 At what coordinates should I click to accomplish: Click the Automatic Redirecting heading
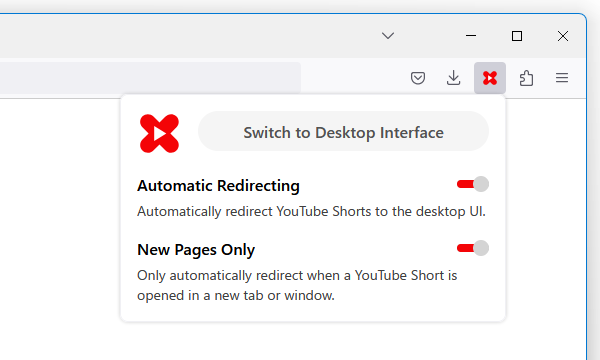[218, 186]
